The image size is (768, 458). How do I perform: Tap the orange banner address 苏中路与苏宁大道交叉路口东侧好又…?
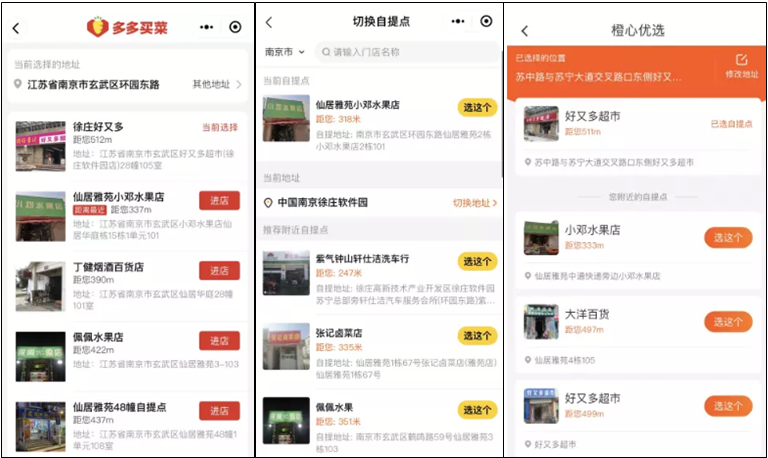(x=598, y=77)
